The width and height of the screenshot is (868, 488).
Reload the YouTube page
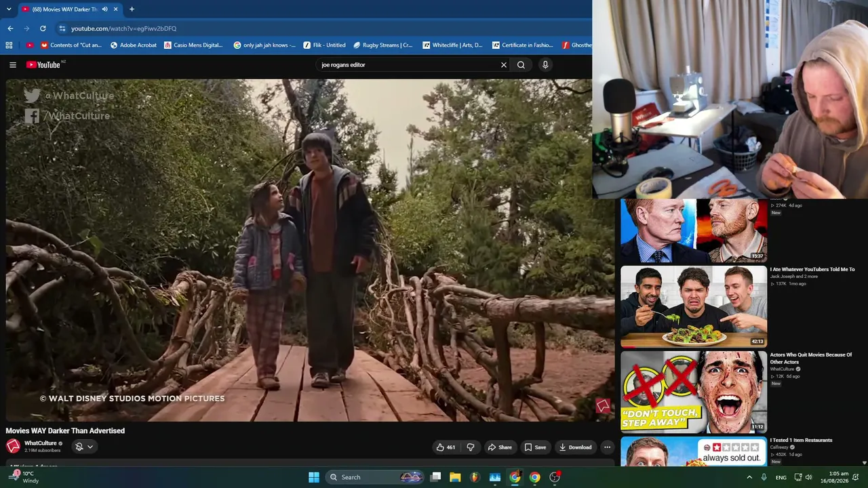pyautogui.click(x=43, y=28)
